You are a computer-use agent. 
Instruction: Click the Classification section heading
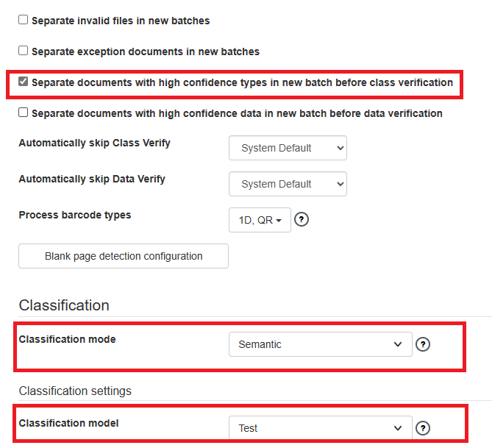[64, 305]
